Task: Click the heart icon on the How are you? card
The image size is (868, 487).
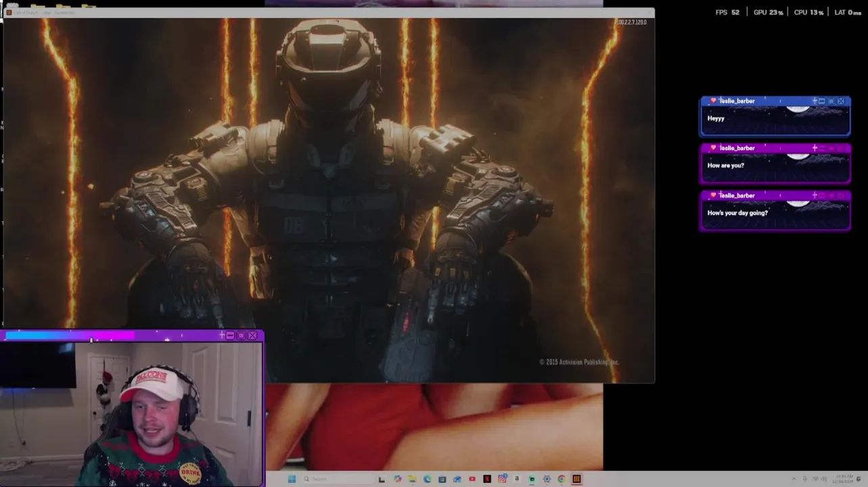Action: click(713, 147)
